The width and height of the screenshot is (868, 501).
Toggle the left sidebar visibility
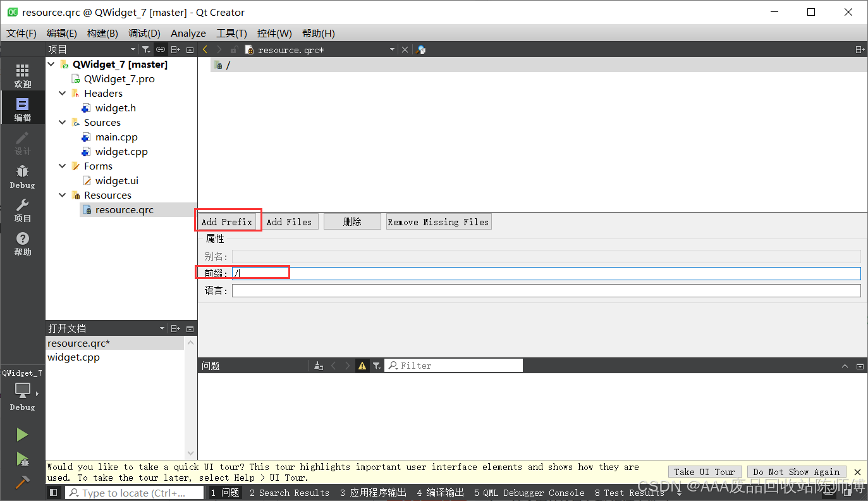(54, 492)
